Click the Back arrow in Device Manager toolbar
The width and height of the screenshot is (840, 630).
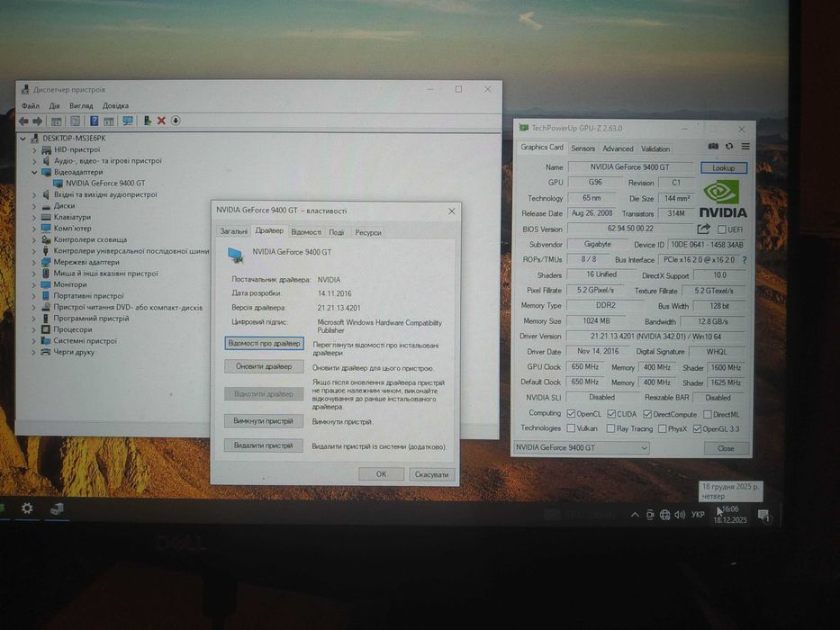(x=23, y=121)
